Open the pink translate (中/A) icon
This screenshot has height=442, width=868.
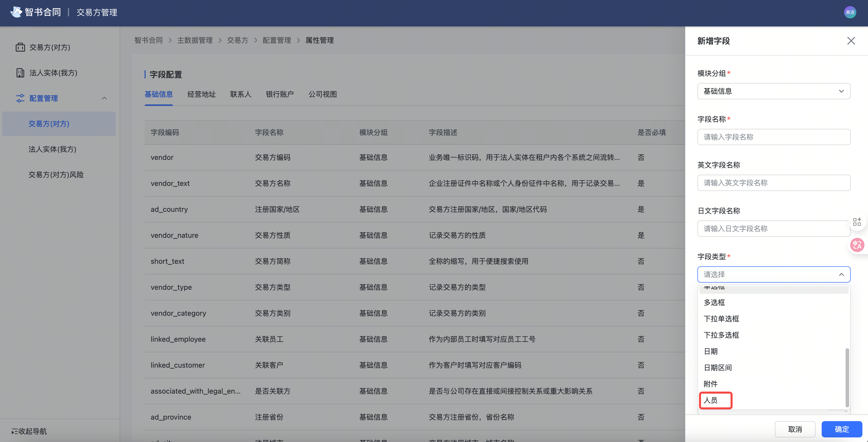[858, 245]
